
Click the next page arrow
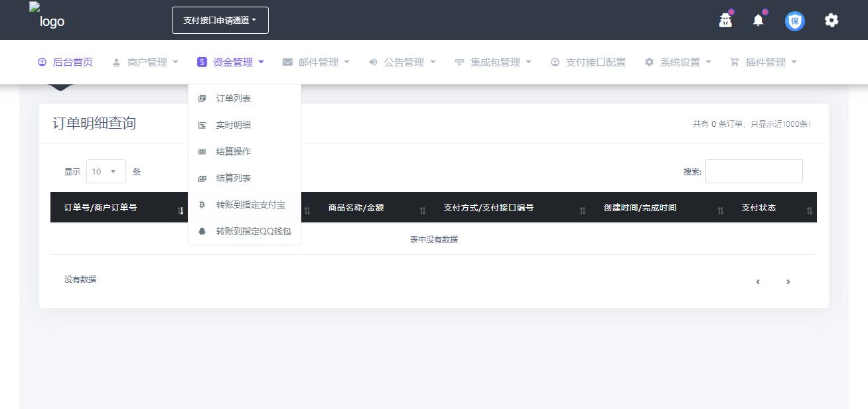[788, 282]
